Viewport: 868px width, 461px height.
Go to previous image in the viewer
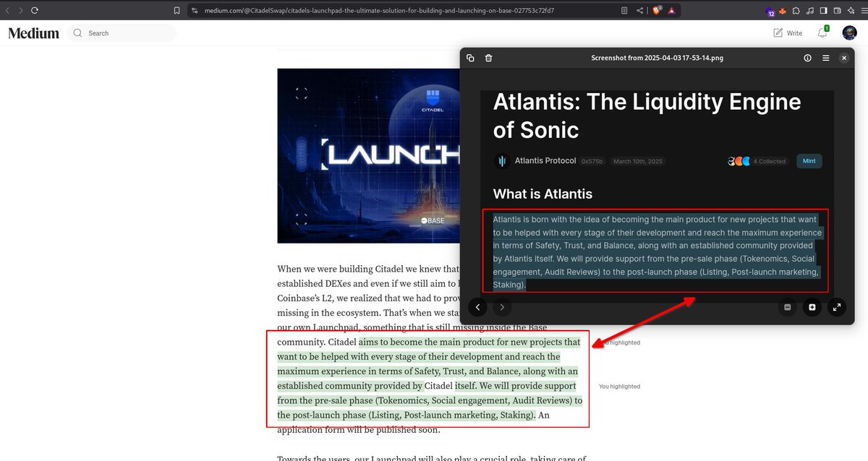pyautogui.click(x=477, y=307)
